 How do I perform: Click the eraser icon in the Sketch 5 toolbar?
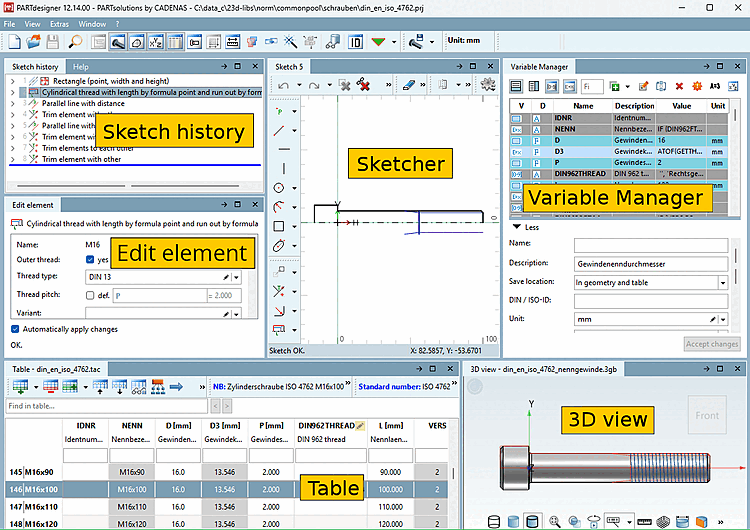click(408, 85)
